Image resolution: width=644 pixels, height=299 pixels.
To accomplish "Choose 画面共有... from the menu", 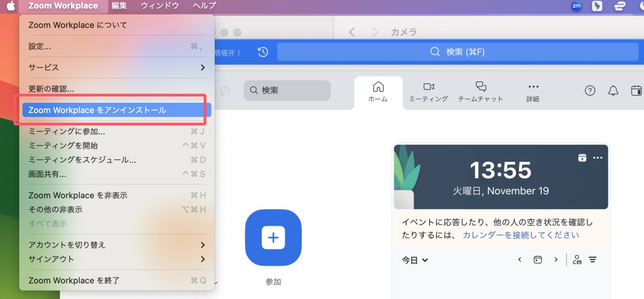I will tap(116, 174).
